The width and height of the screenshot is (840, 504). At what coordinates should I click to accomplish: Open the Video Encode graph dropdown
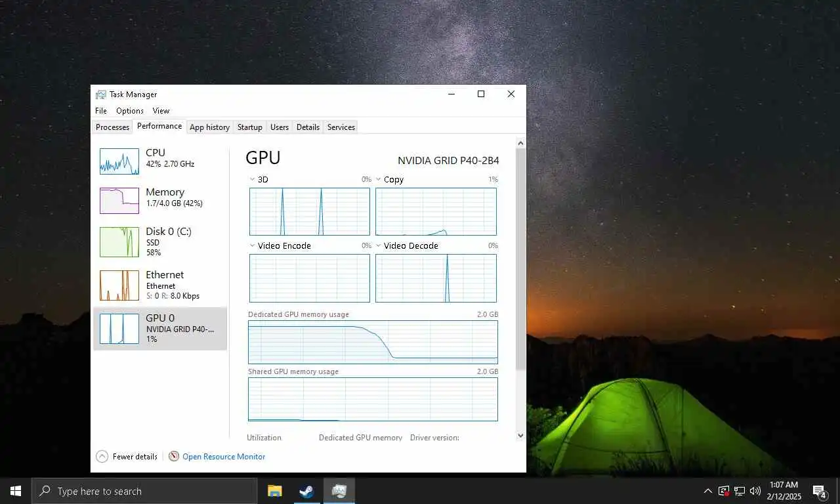253,245
